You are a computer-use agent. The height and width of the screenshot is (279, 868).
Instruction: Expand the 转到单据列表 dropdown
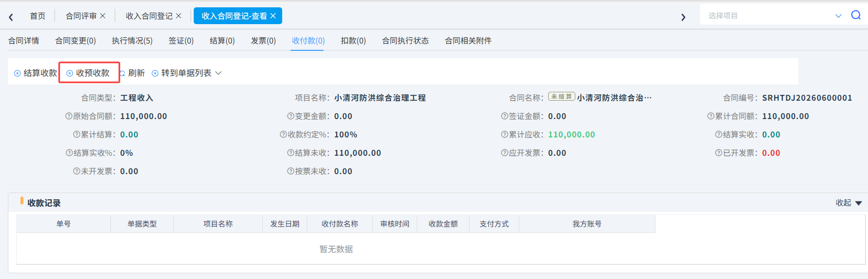(187, 73)
